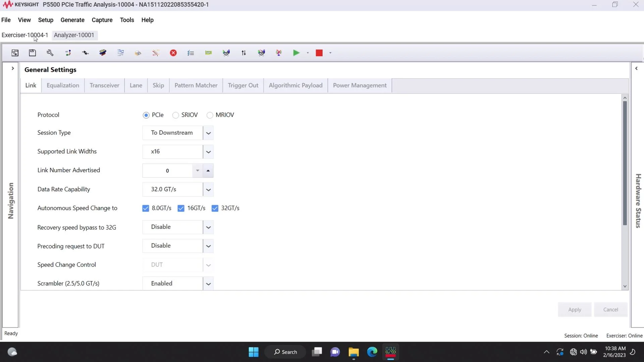This screenshot has width=644, height=362.
Task: Switch to the Algorithmic Payload tab
Action: tap(296, 85)
